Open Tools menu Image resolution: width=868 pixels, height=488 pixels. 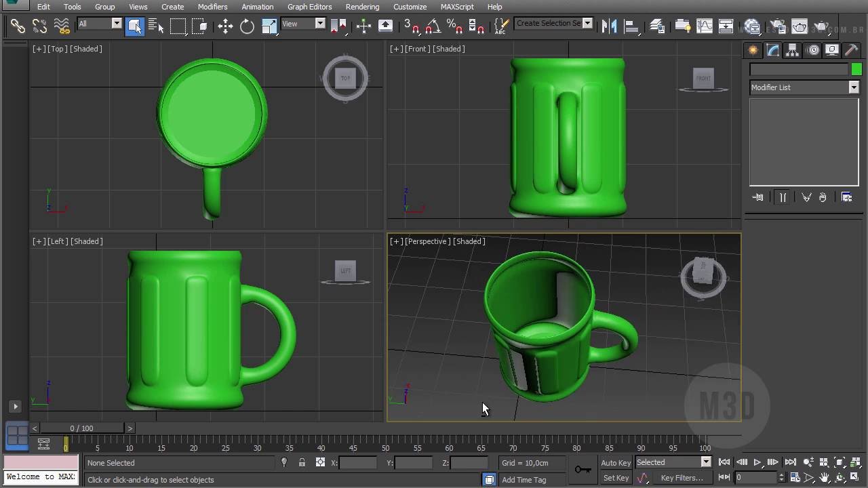tap(73, 7)
